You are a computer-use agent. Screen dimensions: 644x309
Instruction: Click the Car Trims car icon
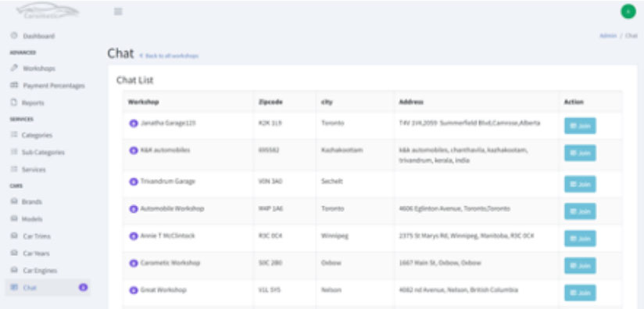pyautogui.click(x=14, y=236)
